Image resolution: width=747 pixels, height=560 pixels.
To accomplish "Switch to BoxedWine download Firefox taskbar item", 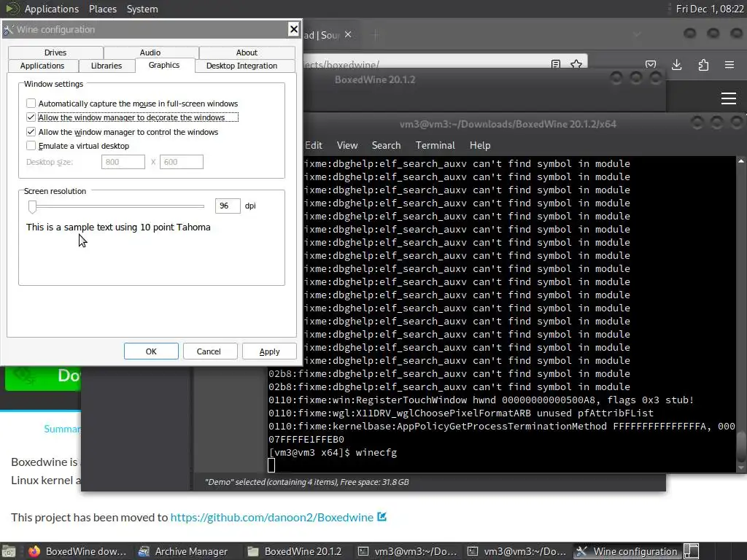I will pyautogui.click(x=77, y=551).
